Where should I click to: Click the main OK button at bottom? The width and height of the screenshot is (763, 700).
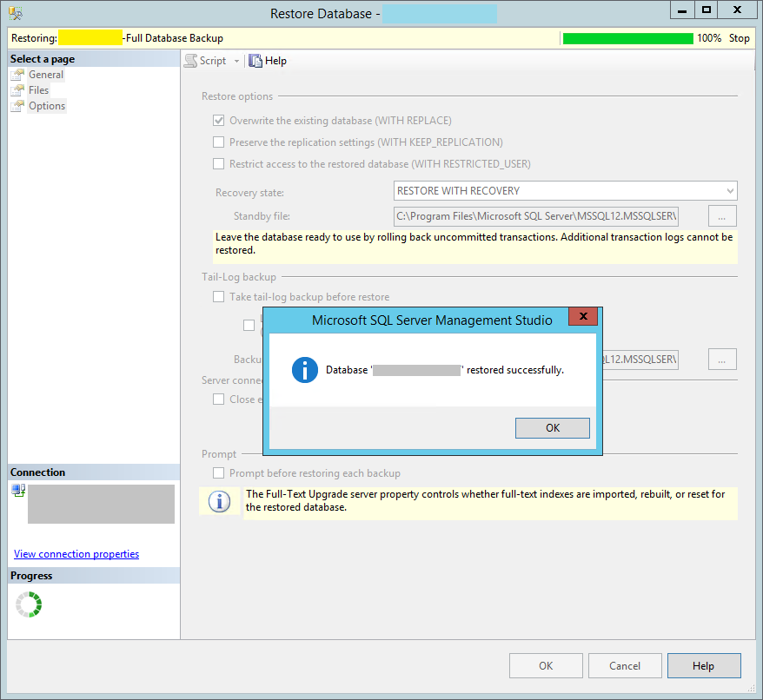[x=546, y=666]
